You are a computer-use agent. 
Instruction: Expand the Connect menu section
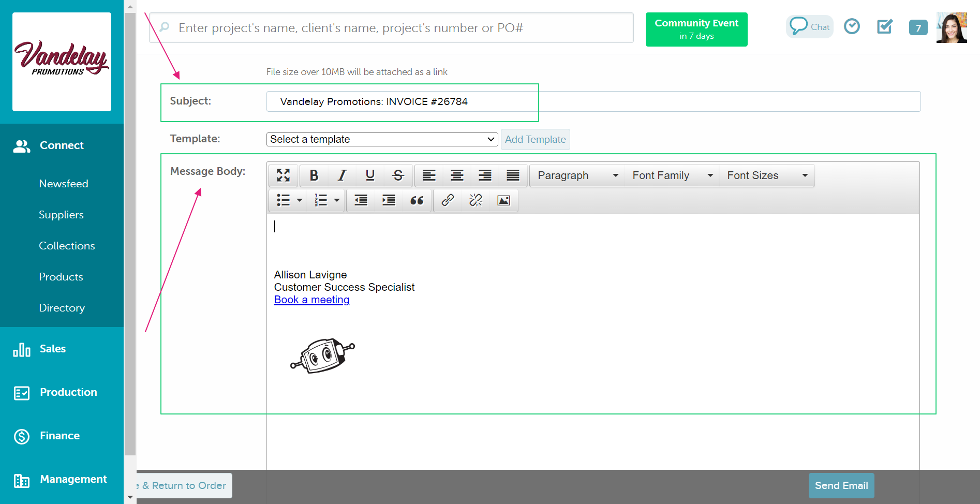click(x=62, y=145)
